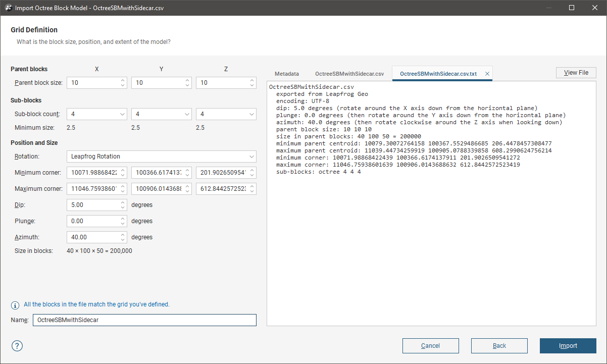Click the Name input field

click(x=144, y=320)
